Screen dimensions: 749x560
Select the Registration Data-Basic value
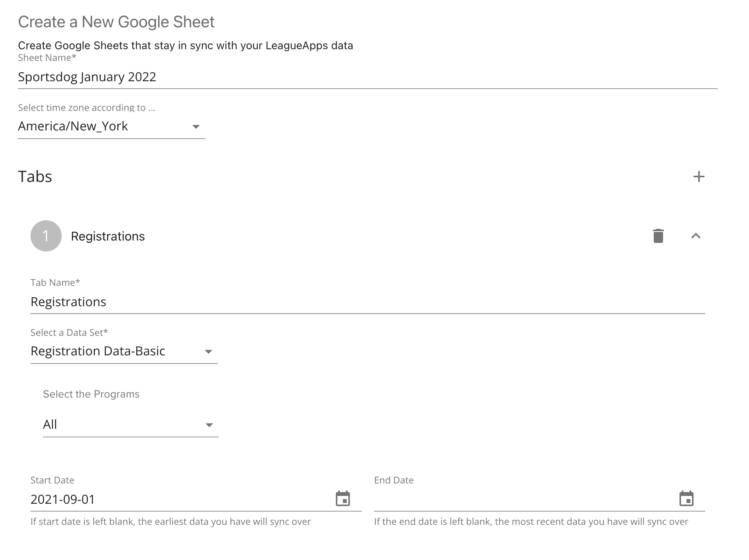click(x=98, y=351)
